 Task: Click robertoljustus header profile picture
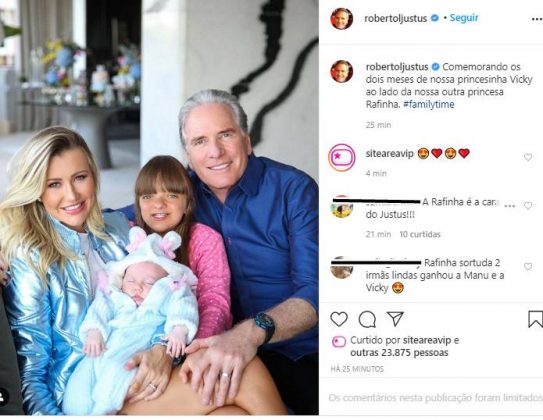342,18
